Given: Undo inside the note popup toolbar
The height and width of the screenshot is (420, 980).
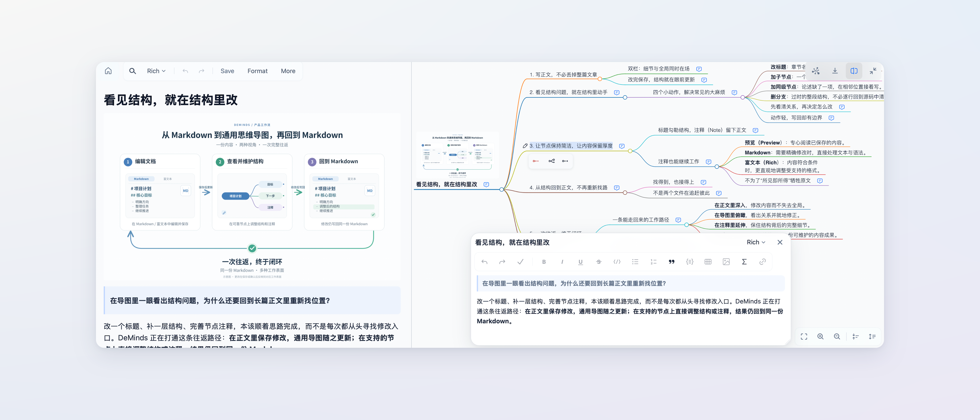Looking at the screenshot, I should 484,262.
